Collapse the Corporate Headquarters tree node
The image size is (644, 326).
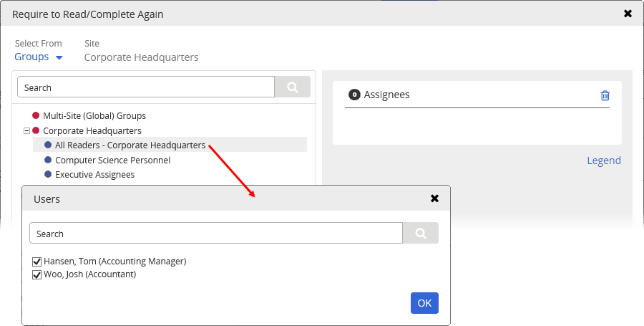(26, 130)
